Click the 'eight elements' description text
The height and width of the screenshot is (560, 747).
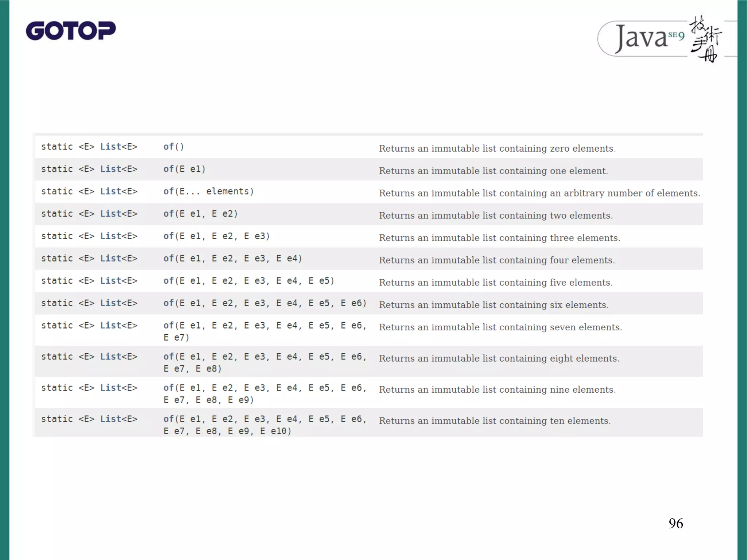(499, 358)
